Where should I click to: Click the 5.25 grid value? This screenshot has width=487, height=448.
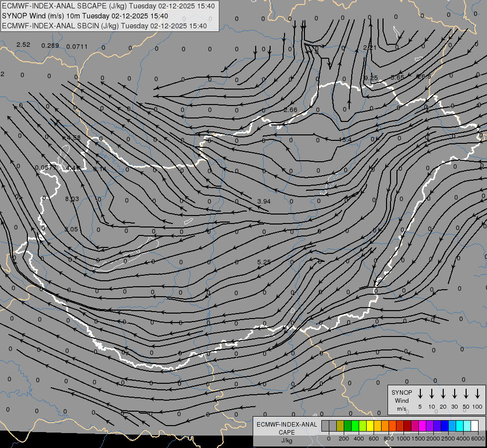[264, 262]
